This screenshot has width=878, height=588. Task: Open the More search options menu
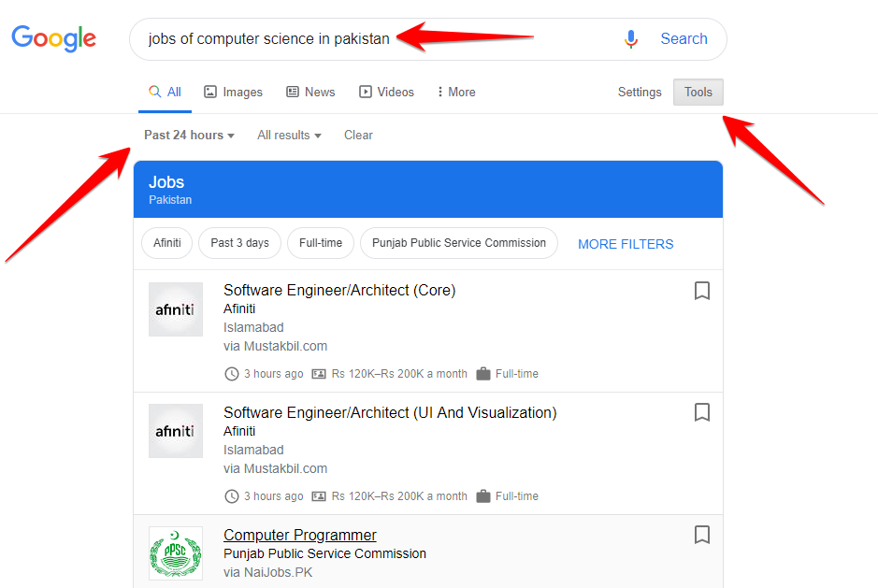click(x=455, y=92)
